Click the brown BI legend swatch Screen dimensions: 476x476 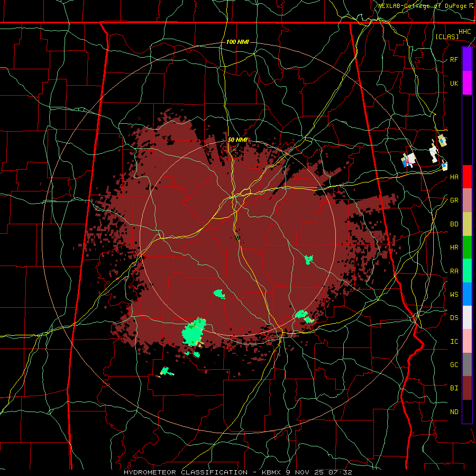click(x=467, y=388)
